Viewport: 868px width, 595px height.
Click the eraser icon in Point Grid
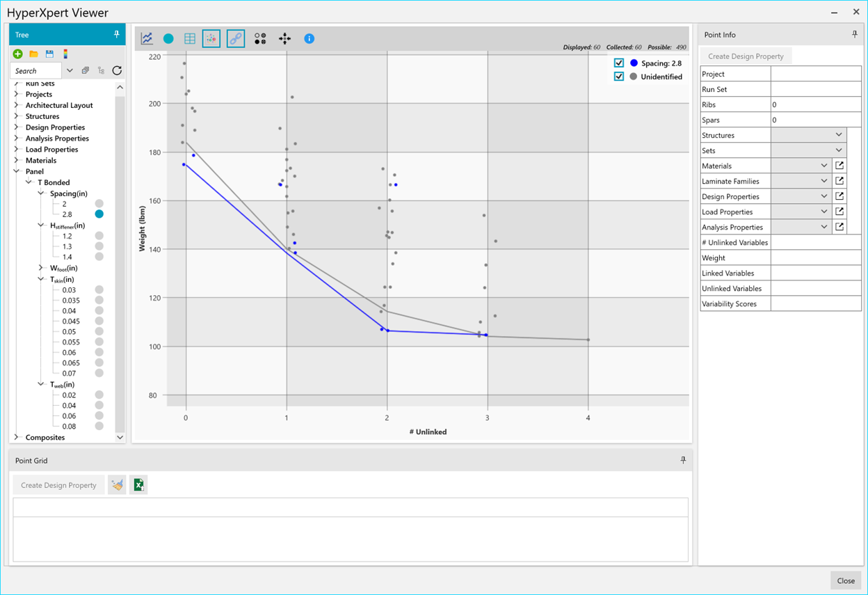[117, 485]
